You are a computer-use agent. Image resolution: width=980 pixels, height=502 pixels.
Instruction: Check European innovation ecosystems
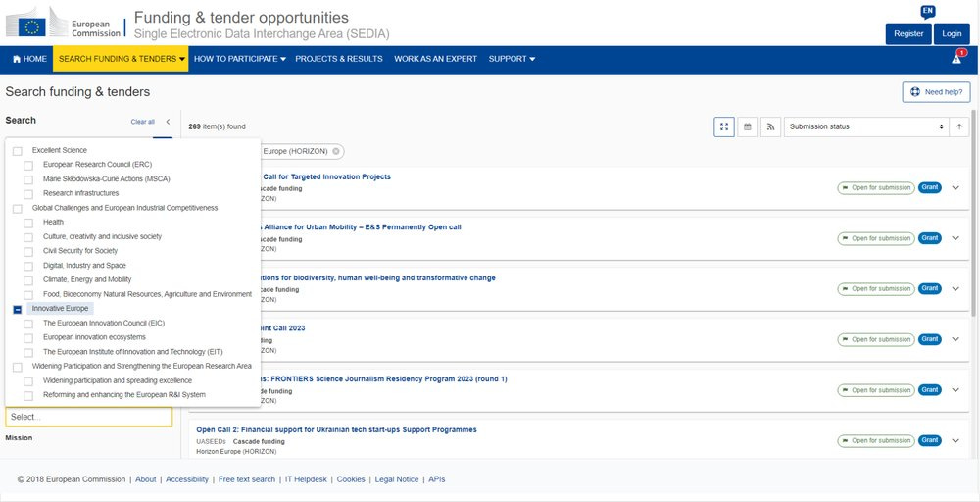28,338
